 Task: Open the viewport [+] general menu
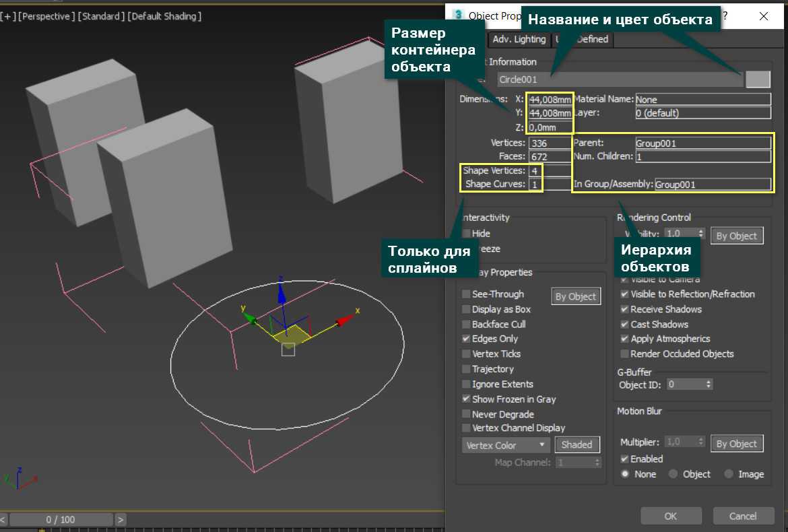pos(9,16)
